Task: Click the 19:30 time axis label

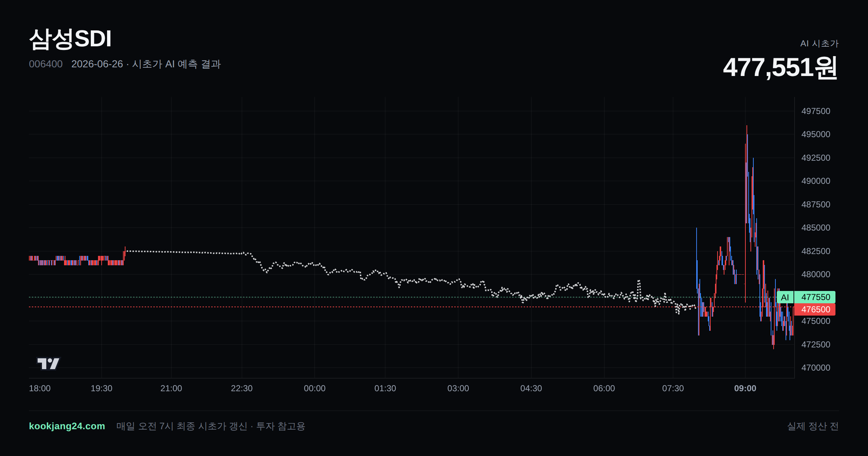Action: [x=101, y=388]
